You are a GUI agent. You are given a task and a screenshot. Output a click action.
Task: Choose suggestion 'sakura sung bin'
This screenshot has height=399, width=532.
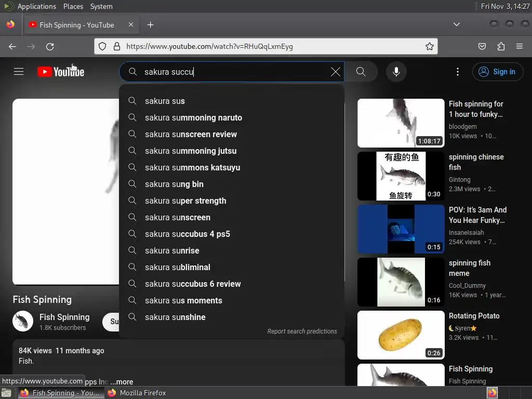232,184
